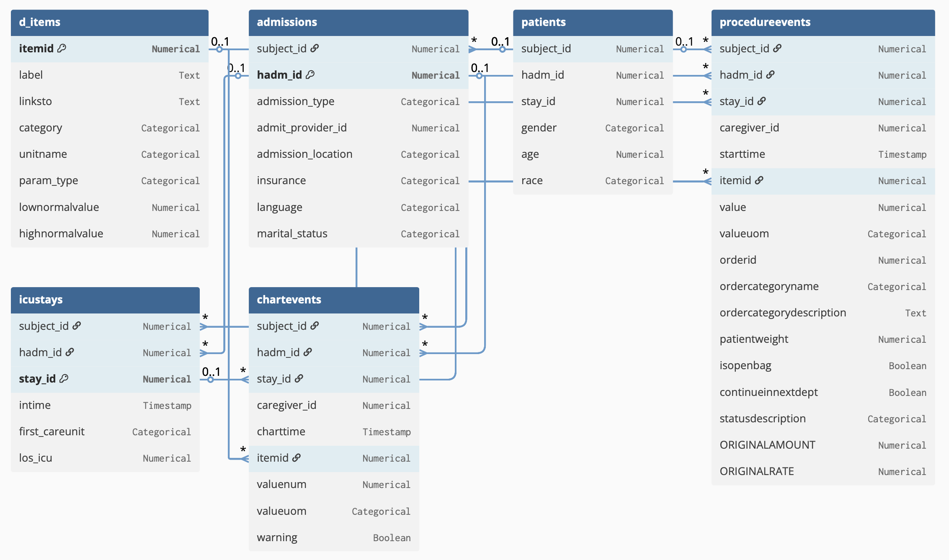Click the link icon beside chartevents hadm_id
949x560 pixels.
click(x=308, y=352)
